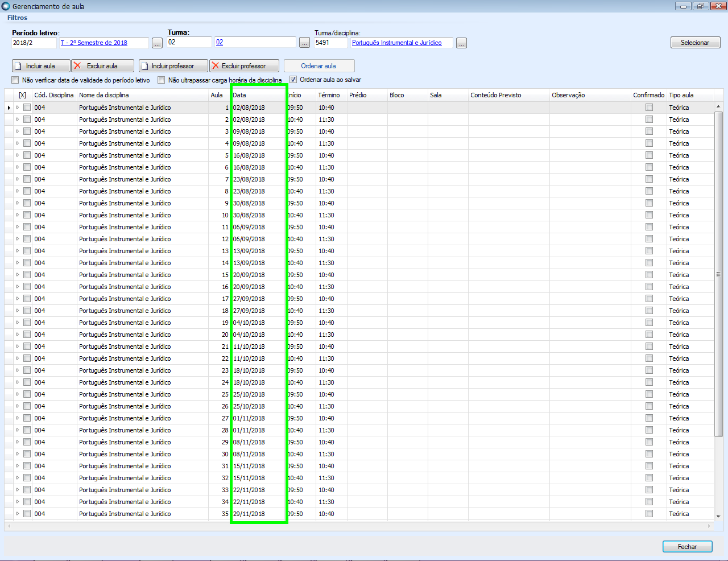Expand the row for aula 5
This screenshot has height=561, width=728.
[18, 155]
